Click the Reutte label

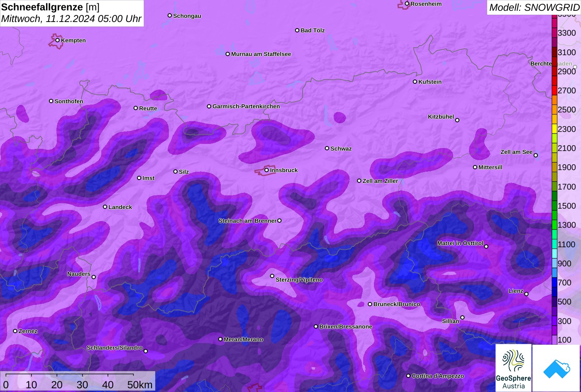(x=148, y=109)
